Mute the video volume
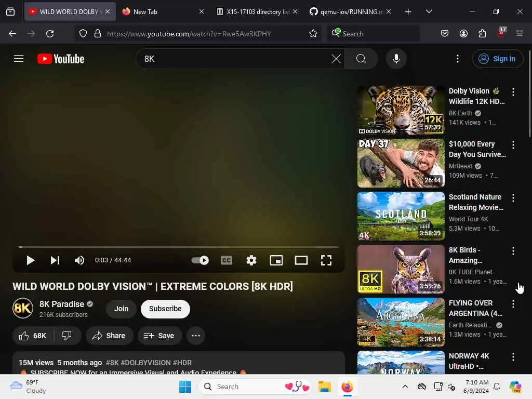The width and height of the screenshot is (532, 399). [x=79, y=260]
